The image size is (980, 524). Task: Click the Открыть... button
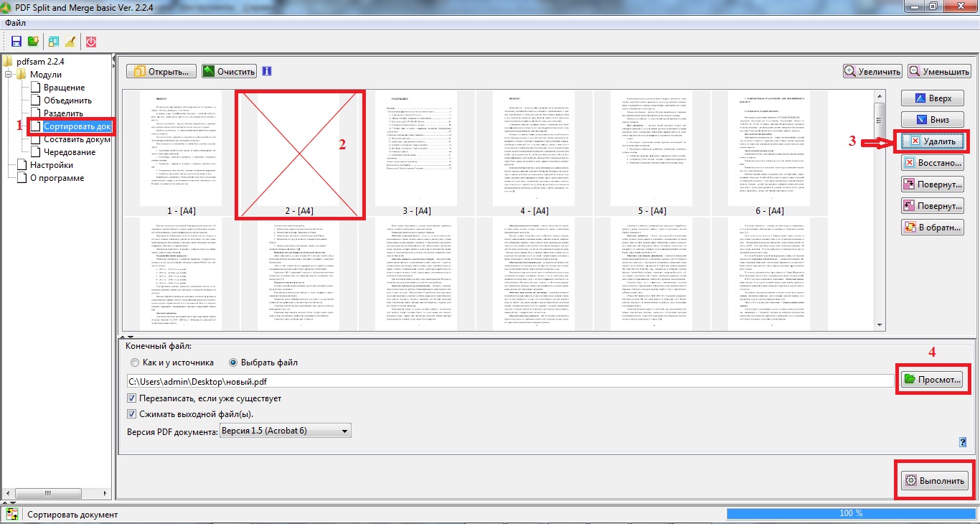[161, 71]
